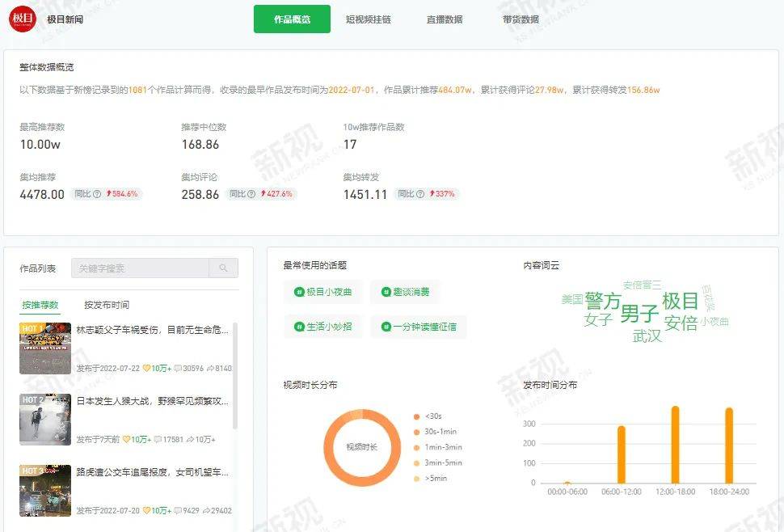Viewport: 784px width, 532px height.
Task: Toggle the 1min-3min legend item
Action: pyautogui.click(x=437, y=447)
